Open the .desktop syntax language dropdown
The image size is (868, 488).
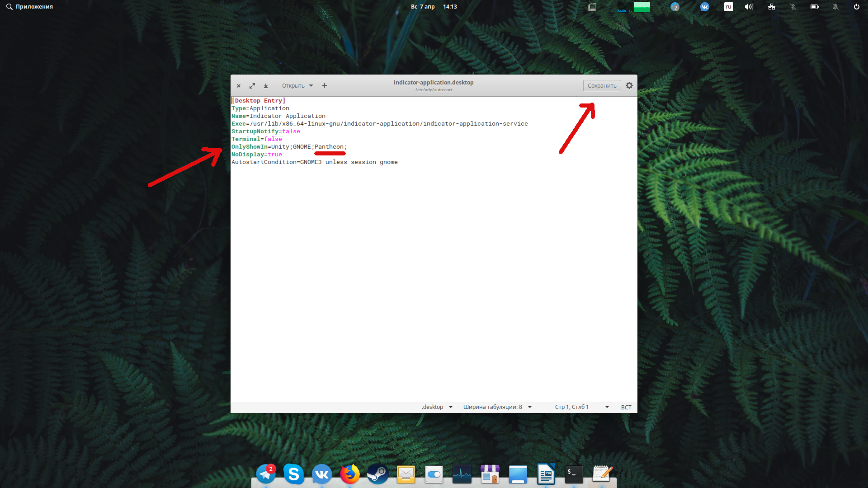(x=437, y=407)
